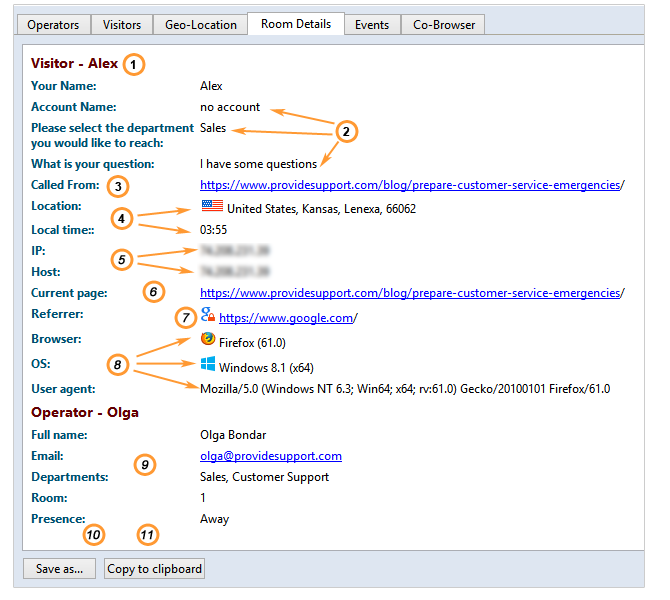Screen dimensions: 670x600
Task: Click the Windows OS logo icon
Action: click(208, 365)
